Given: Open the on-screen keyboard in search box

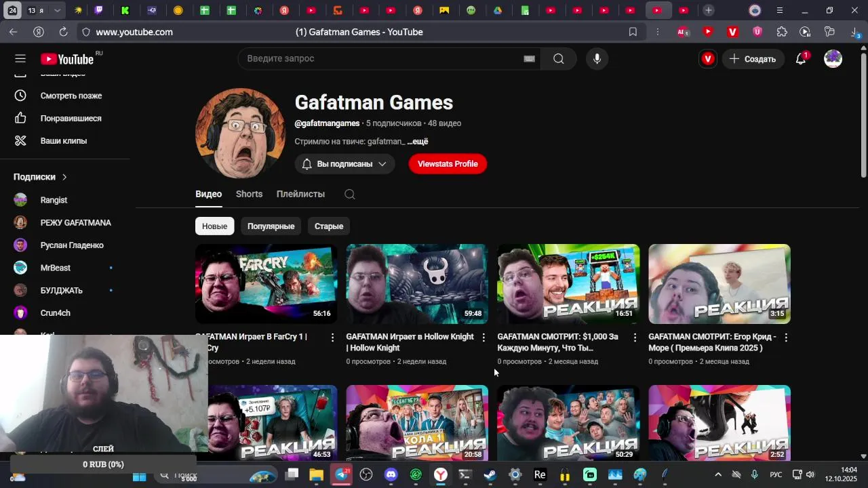Looking at the screenshot, I should [x=530, y=59].
